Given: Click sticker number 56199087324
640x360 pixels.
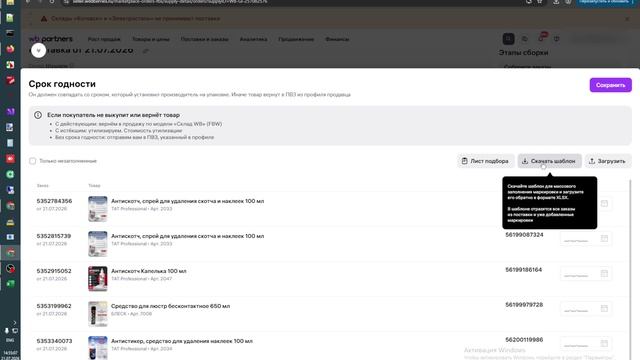Looking at the screenshot, I should (x=524, y=235).
